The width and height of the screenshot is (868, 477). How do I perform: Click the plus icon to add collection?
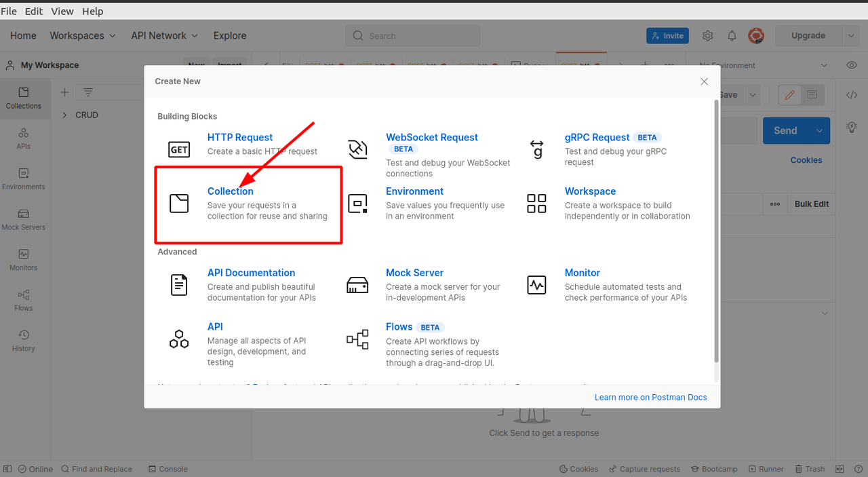point(64,92)
